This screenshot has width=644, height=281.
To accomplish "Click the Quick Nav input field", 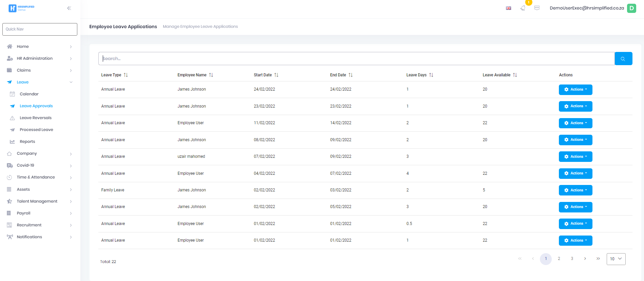I will [40, 29].
